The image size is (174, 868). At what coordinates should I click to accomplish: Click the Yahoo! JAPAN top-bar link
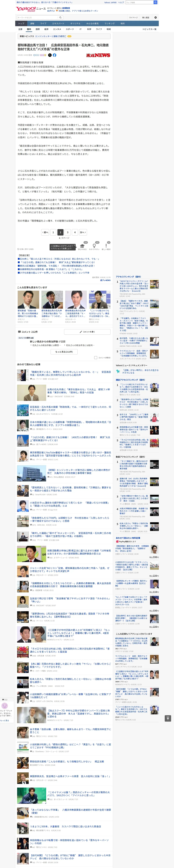click(x=110, y=2)
